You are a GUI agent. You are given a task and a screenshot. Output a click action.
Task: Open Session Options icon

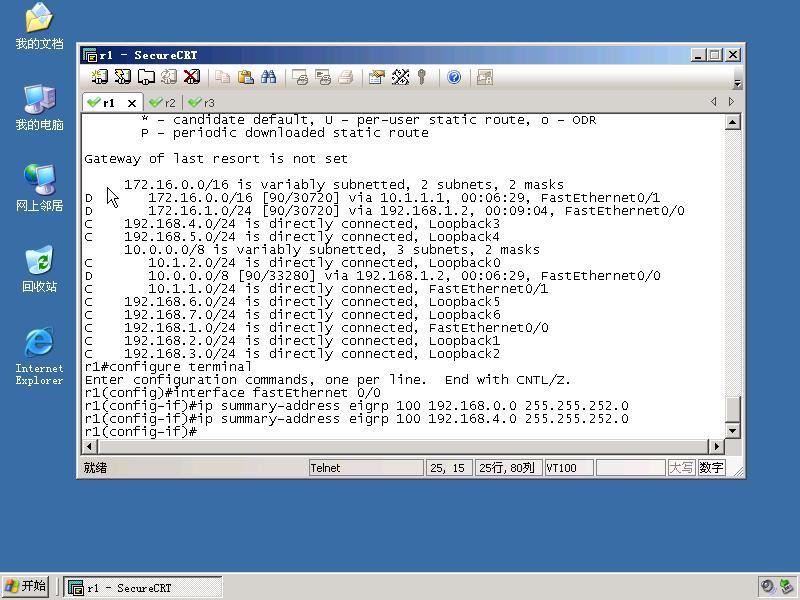pos(377,77)
